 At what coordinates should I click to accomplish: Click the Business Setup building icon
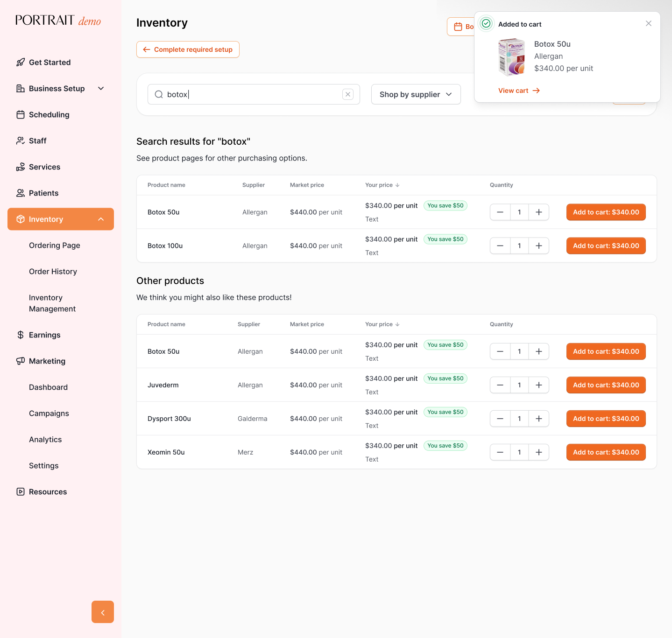(21, 88)
